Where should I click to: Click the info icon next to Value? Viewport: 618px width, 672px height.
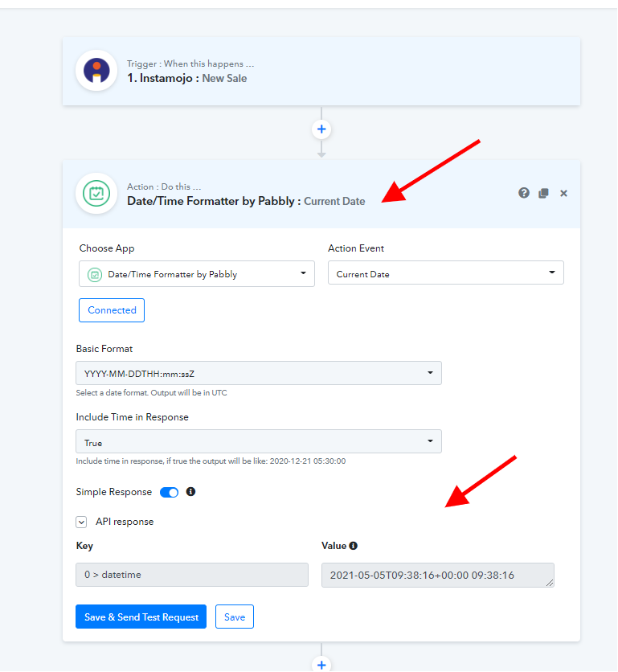(x=353, y=546)
